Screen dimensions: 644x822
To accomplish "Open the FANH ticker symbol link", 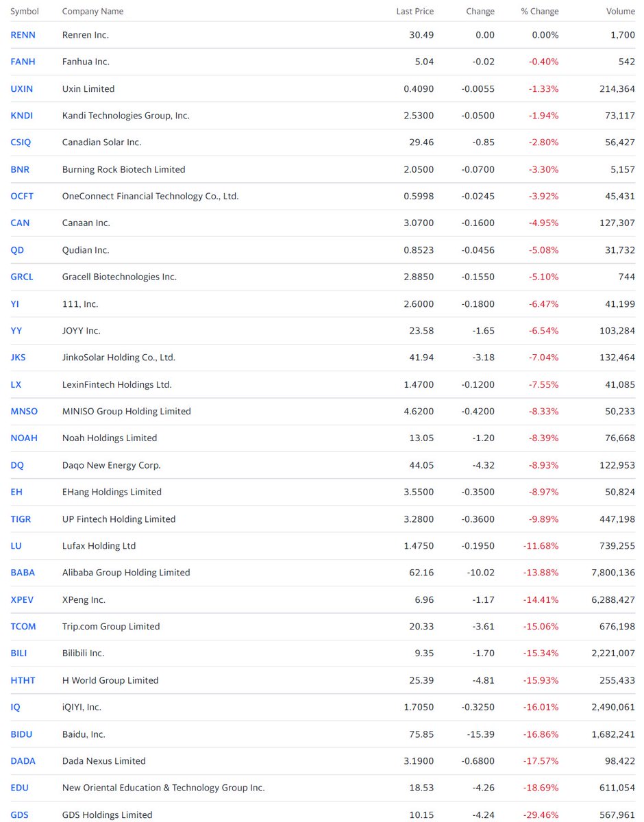I will pyautogui.click(x=23, y=62).
